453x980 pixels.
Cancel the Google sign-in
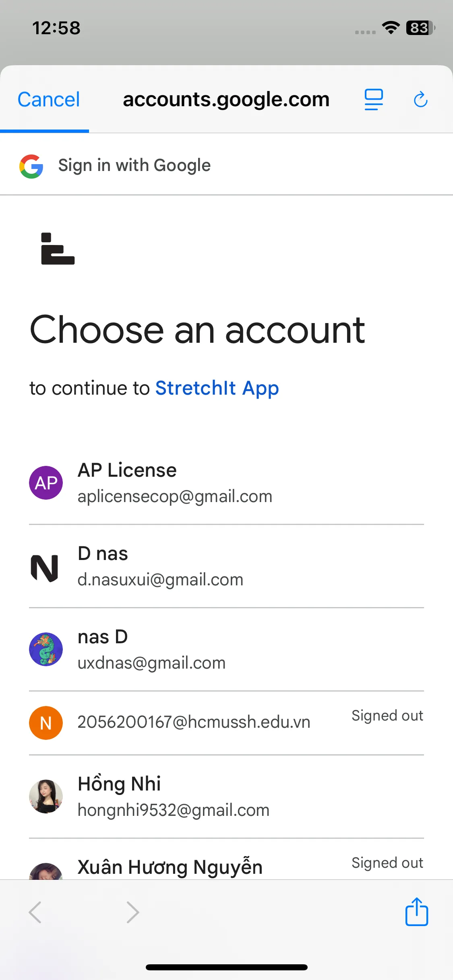(x=49, y=99)
